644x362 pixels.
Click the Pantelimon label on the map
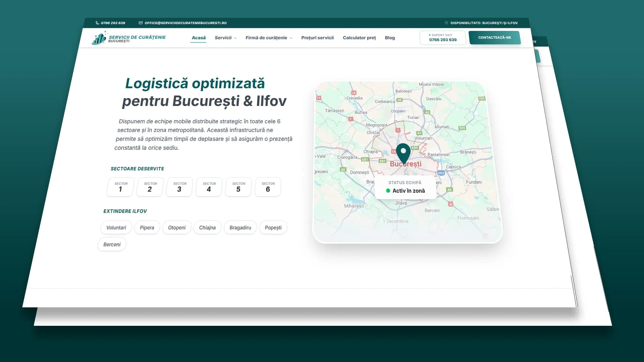pyautogui.click(x=438, y=155)
